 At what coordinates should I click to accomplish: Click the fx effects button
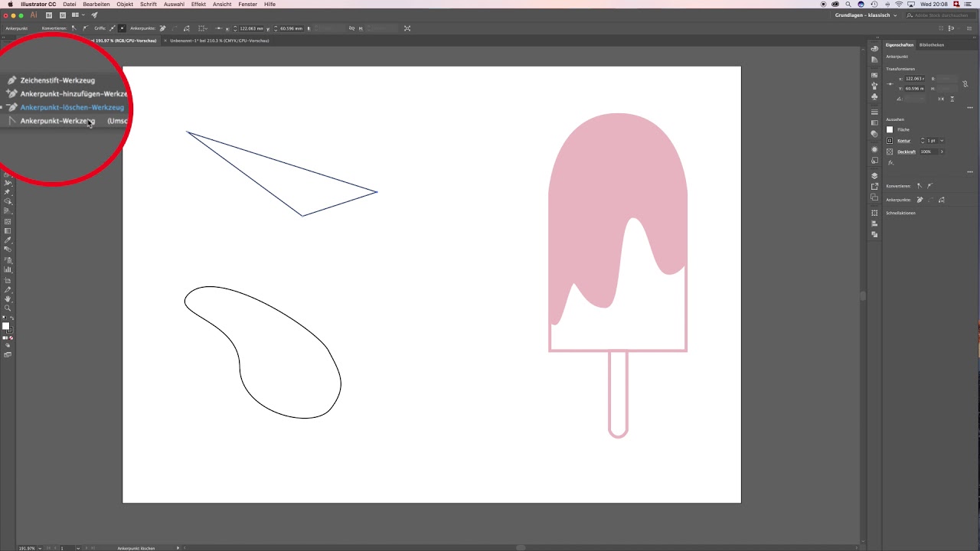pos(890,163)
